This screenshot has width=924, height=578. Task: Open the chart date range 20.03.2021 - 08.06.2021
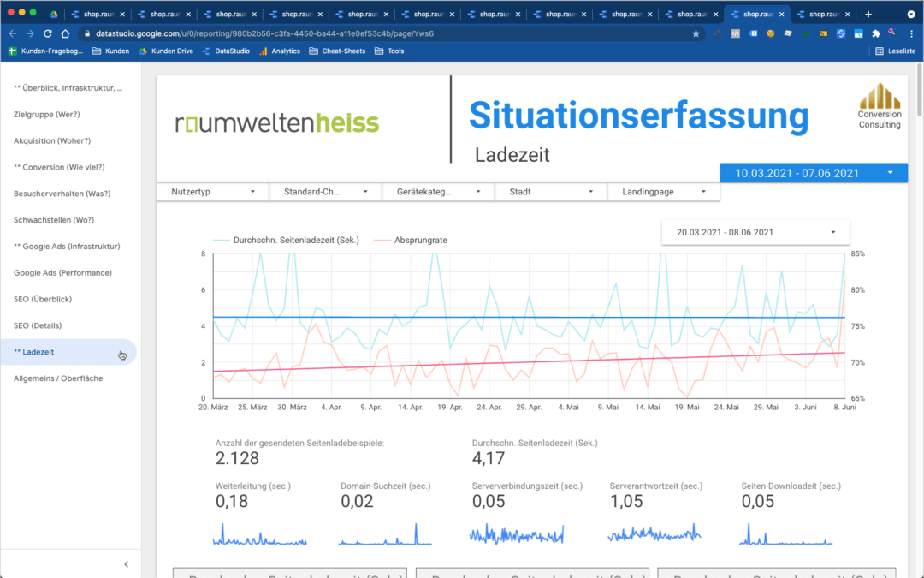click(755, 232)
